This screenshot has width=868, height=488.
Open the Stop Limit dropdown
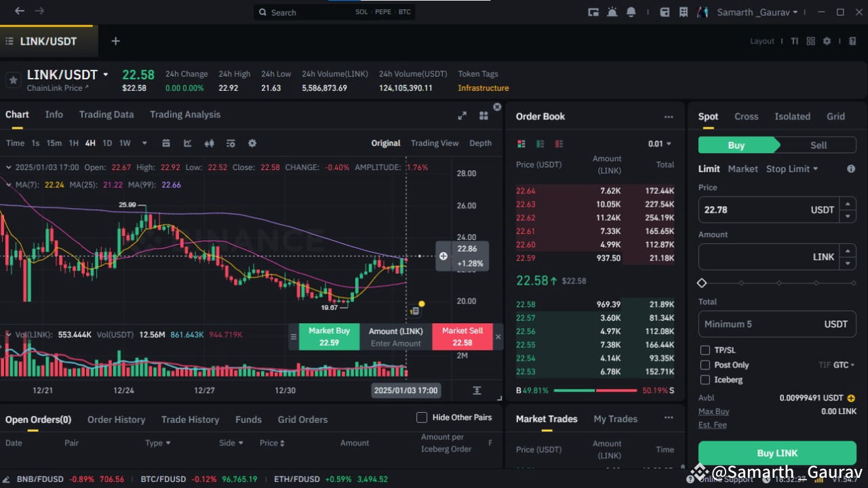pyautogui.click(x=792, y=169)
